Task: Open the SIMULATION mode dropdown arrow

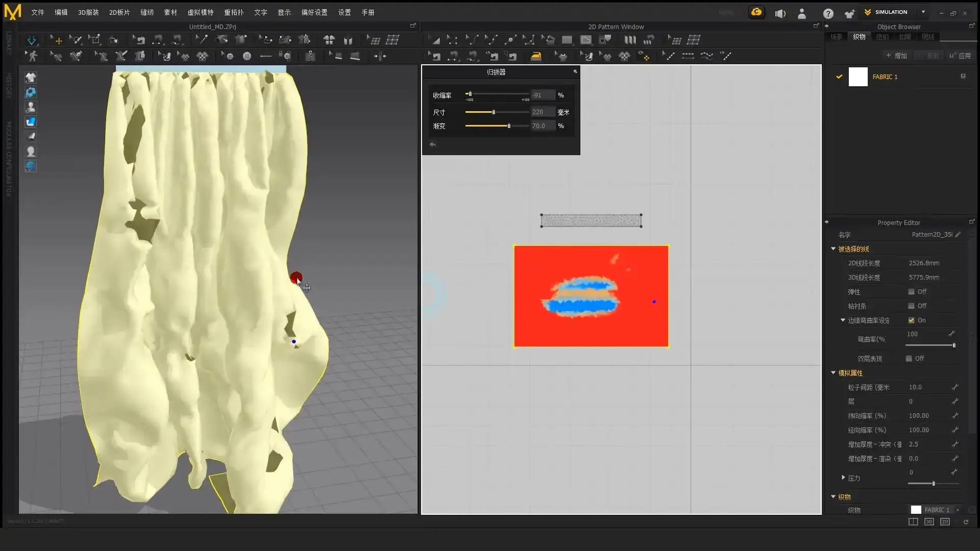Action: [x=923, y=12]
